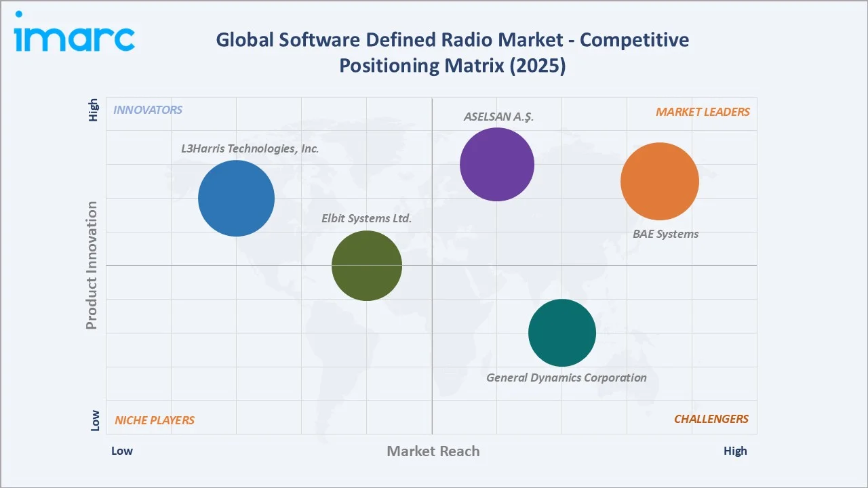Select the blue L3Harris Technologies bubble
This screenshot has height=488, width=868.
click(x=236, y=198)
